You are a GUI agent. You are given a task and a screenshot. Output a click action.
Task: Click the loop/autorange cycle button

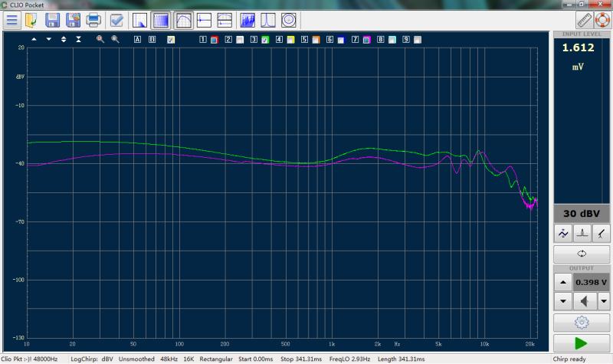(582, 254)
